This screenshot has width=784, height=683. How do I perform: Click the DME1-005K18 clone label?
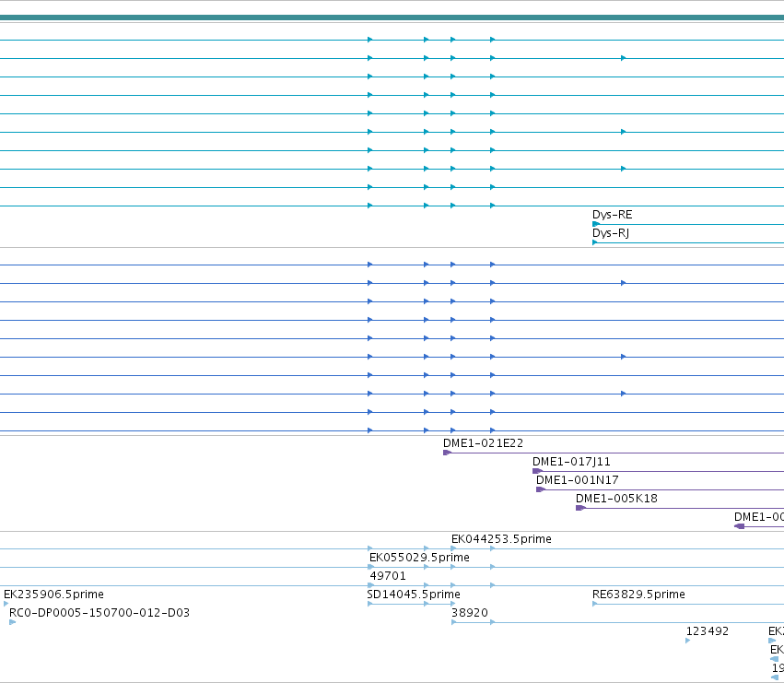[x=616, y=499]
